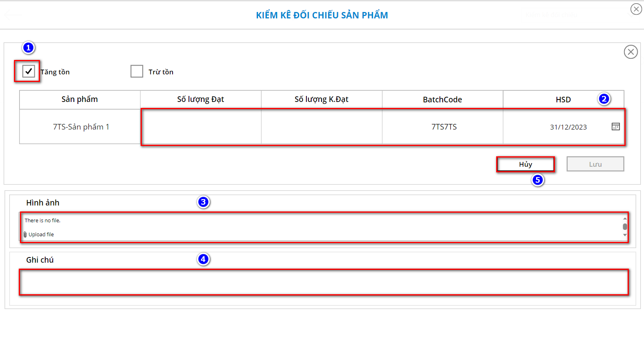
Task: Select the 7TS-Sản phẩm 1 cell
Action: click(x=80, y=127)
